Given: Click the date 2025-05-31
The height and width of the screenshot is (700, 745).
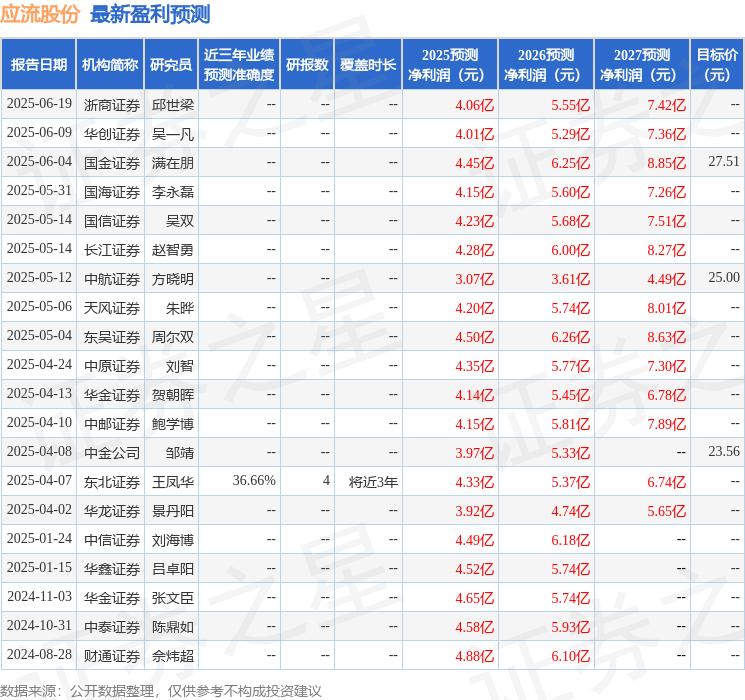Looking at the screenshot, I should click(x=39, y=191).
